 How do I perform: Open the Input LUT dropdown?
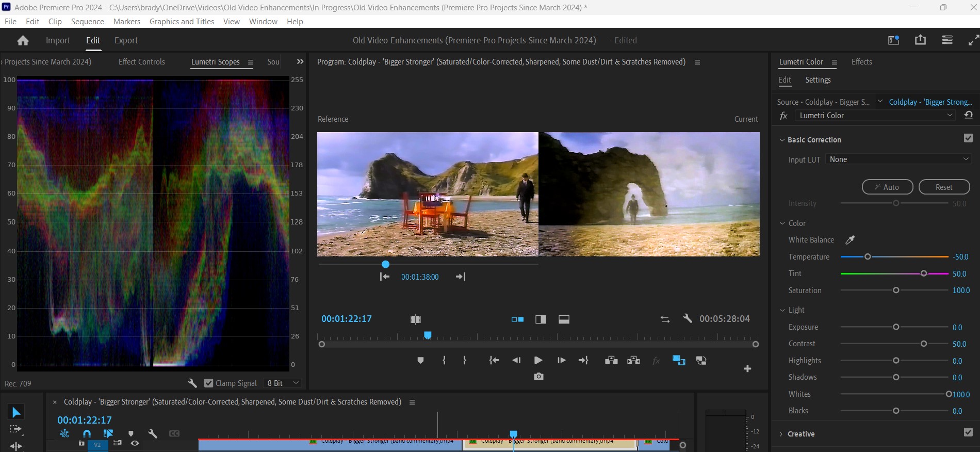point(899,159)
